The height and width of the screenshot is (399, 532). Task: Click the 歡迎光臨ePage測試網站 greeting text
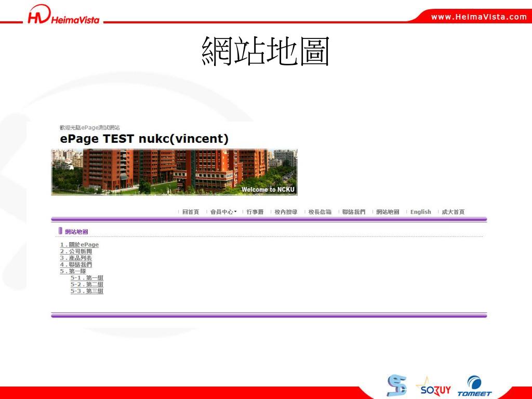tap(89, 128)
